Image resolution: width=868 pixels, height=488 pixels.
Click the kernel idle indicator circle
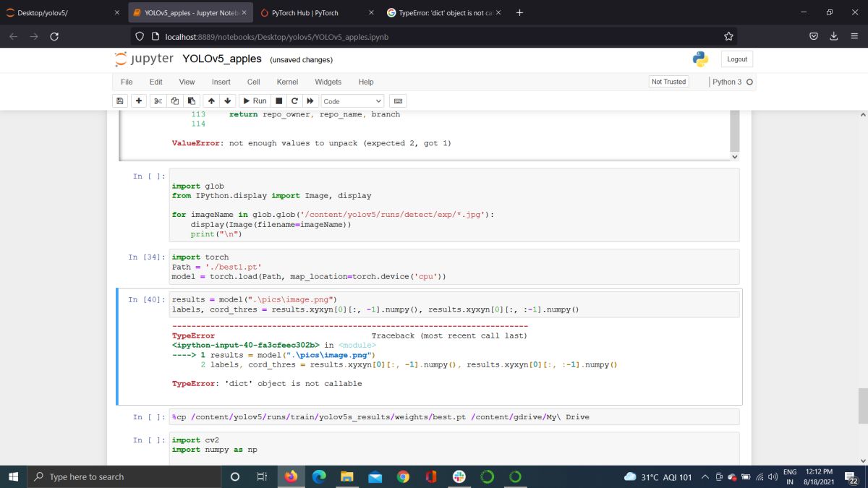point(749,82)
